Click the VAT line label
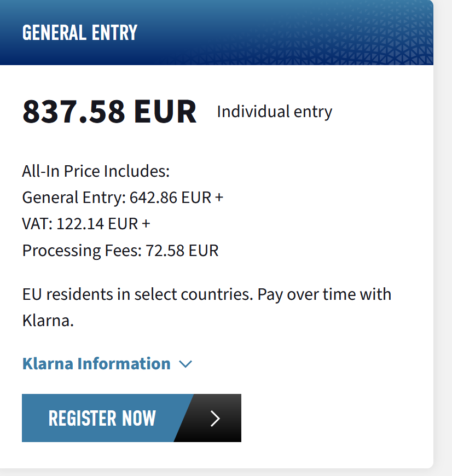 (x=37, y=224)
